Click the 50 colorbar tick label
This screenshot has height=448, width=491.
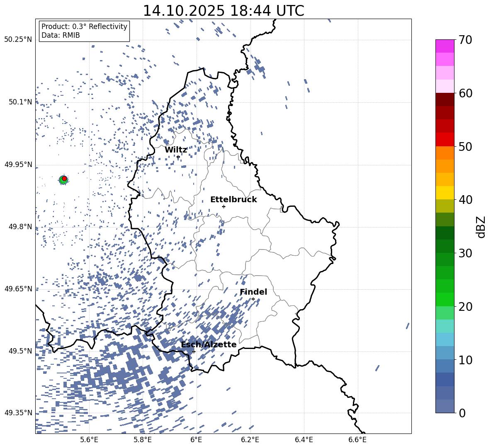[x=465, y=147]
